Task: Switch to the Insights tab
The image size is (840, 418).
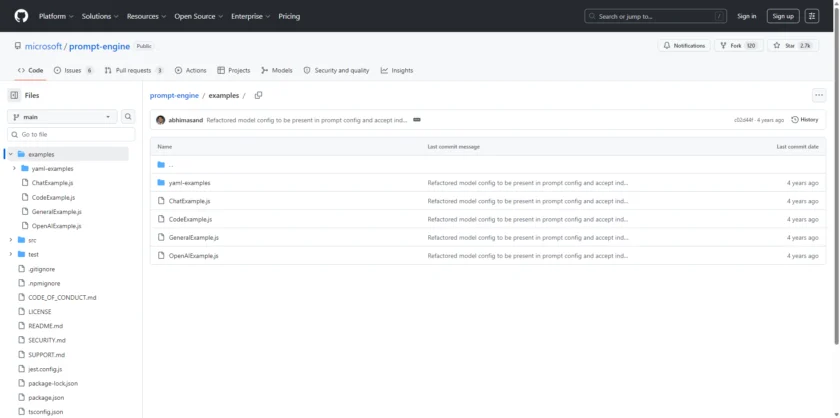Action: [397, 70]
